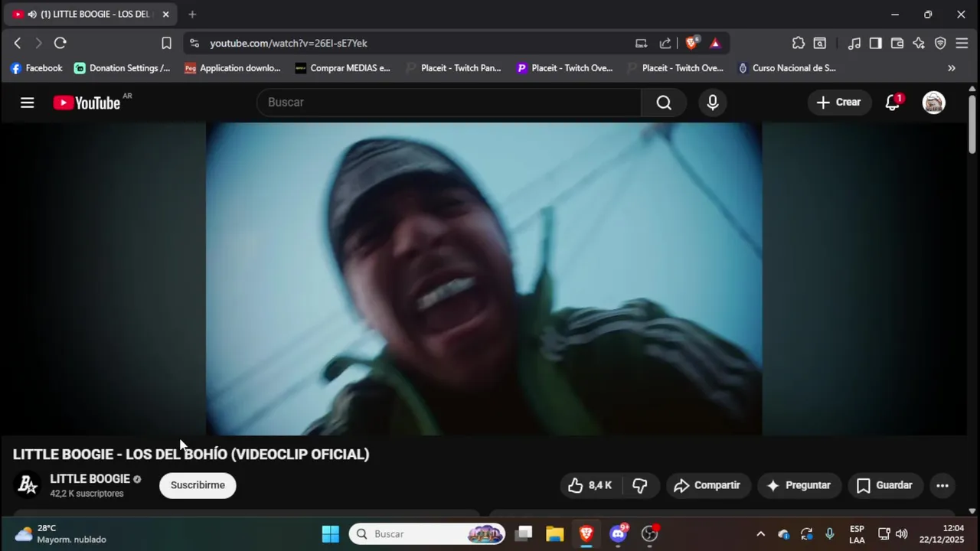Open Curso Nacional de S... bookmark
The image size is (980, 551).
[787, 68]
